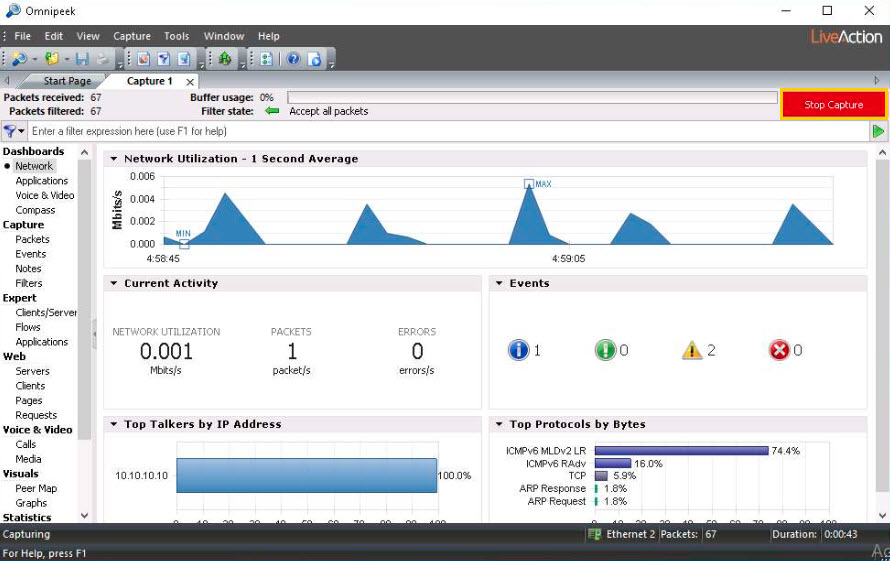Image resolution: width=890 pixels, height=561 pixels.
Task: Open dropdown arrow next to New Capture icon
Action: coord(35,59)
